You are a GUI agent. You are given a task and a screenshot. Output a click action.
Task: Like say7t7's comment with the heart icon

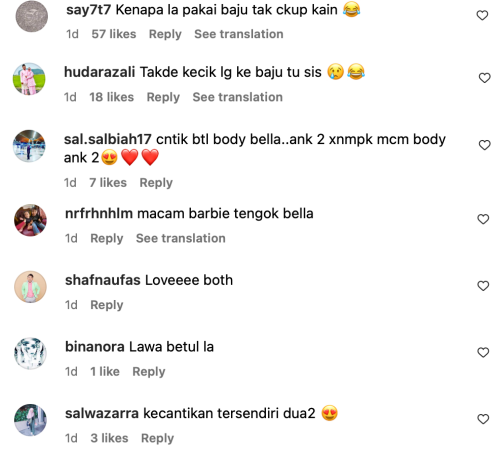(482, 15)
